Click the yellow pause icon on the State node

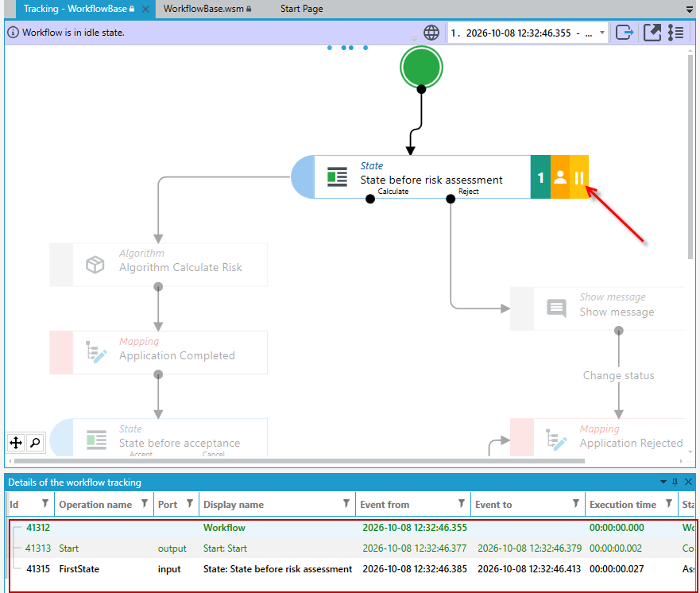point(579,177)
